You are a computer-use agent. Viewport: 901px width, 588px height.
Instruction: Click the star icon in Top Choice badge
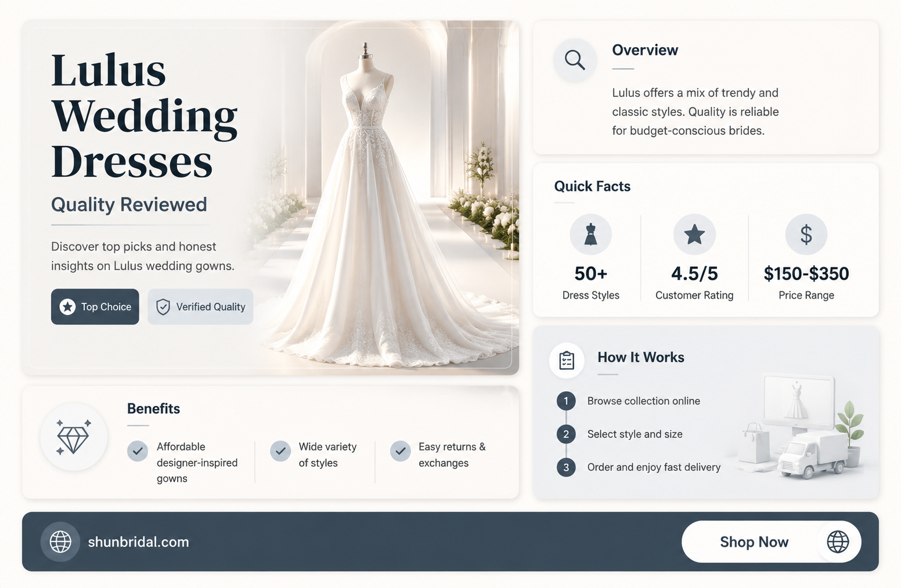click(67, 306)
